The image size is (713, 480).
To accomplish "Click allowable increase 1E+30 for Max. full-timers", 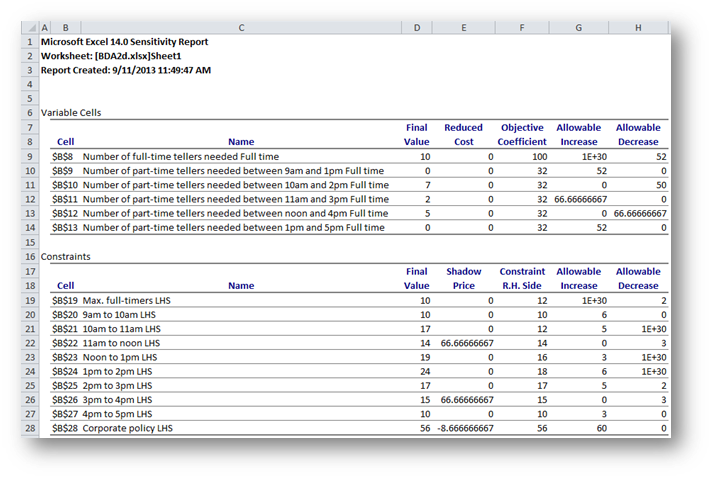I will [594, 300].
